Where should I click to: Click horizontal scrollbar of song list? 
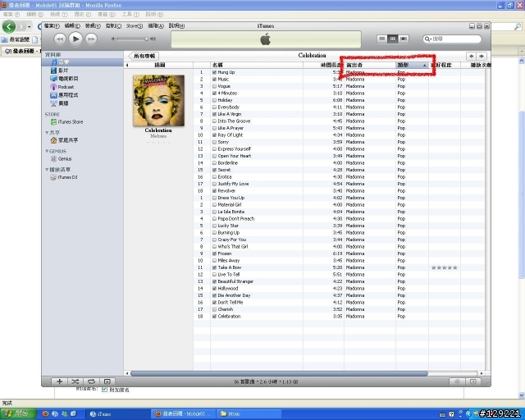(x=279, y=373)
